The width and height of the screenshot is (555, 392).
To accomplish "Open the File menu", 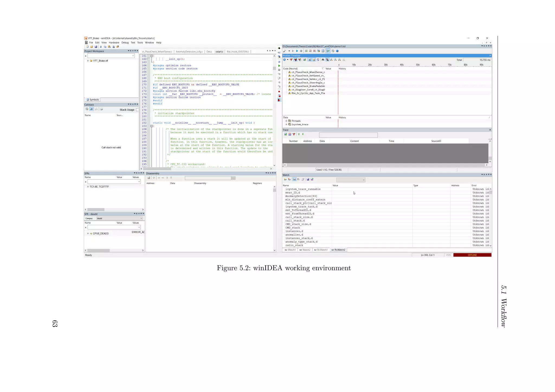I will tap(91, 43).
